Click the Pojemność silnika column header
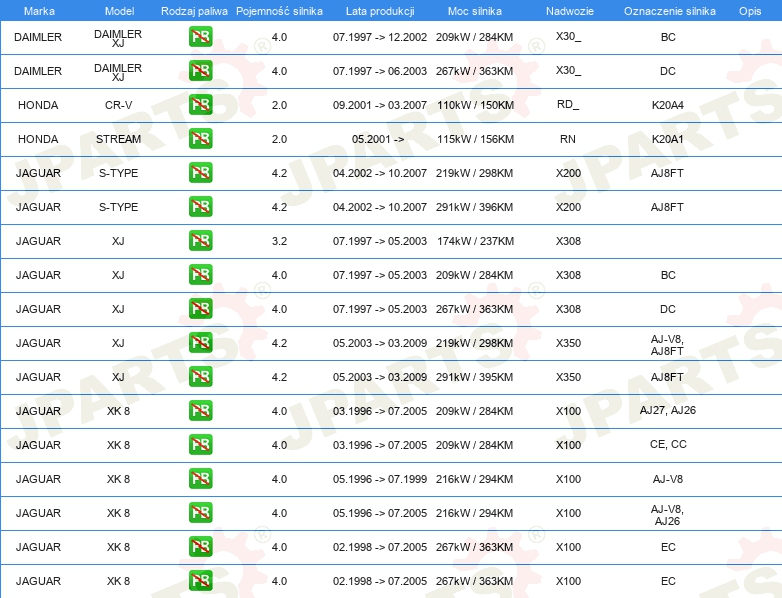The width and height of the screenshot is (782, 598). (x=279, y=11)
